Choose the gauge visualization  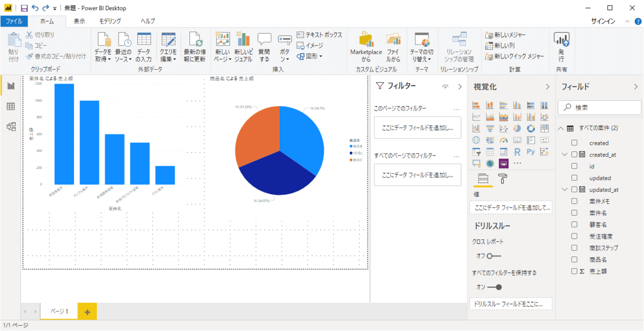tap(504, 140)
